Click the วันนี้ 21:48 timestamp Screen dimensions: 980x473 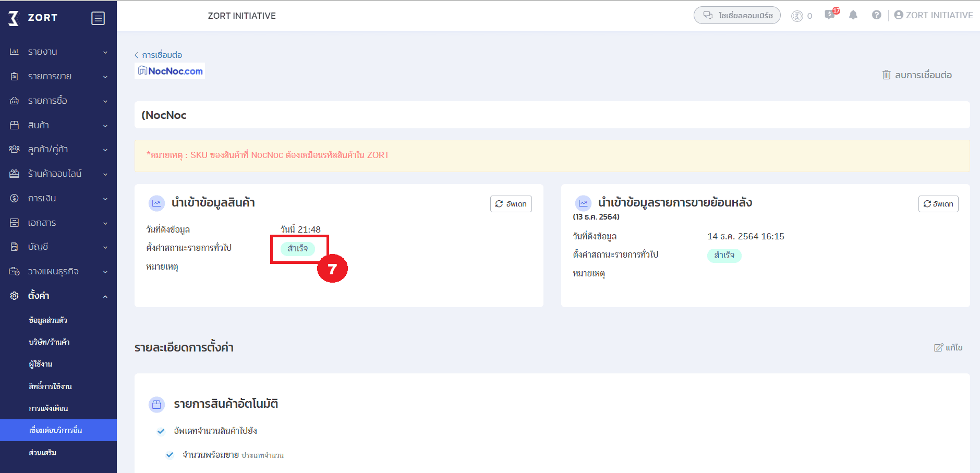[300, 229]
